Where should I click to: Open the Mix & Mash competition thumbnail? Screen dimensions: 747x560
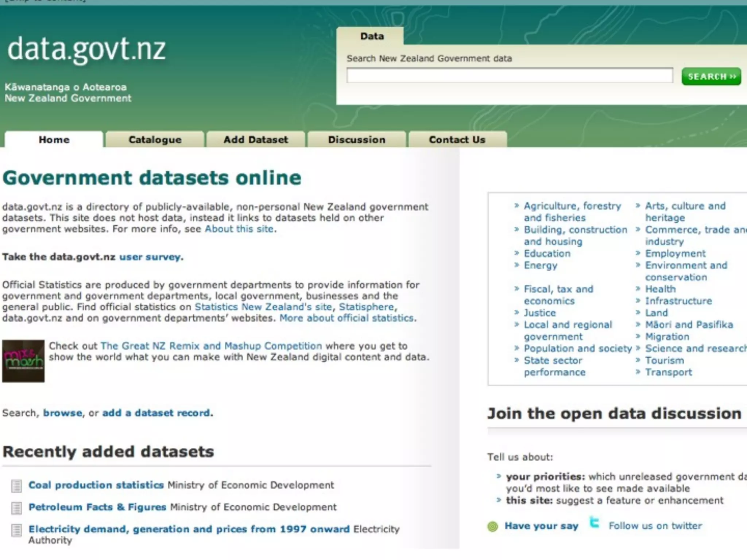23,361
